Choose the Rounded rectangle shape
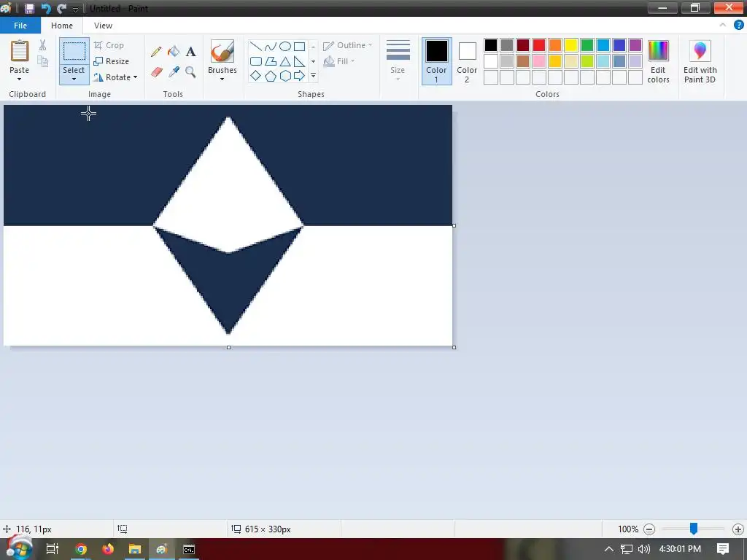This screenshot has height=560, width=747. point(256,61)
